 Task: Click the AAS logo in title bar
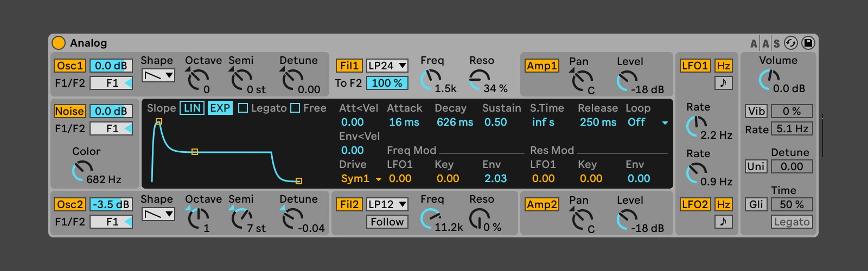coord(765,43)
